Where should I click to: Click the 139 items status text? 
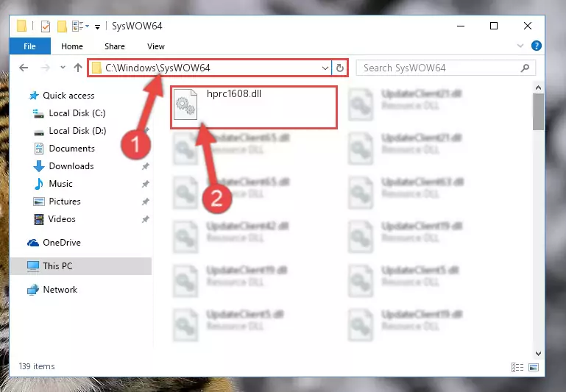(x=37, y=366)
